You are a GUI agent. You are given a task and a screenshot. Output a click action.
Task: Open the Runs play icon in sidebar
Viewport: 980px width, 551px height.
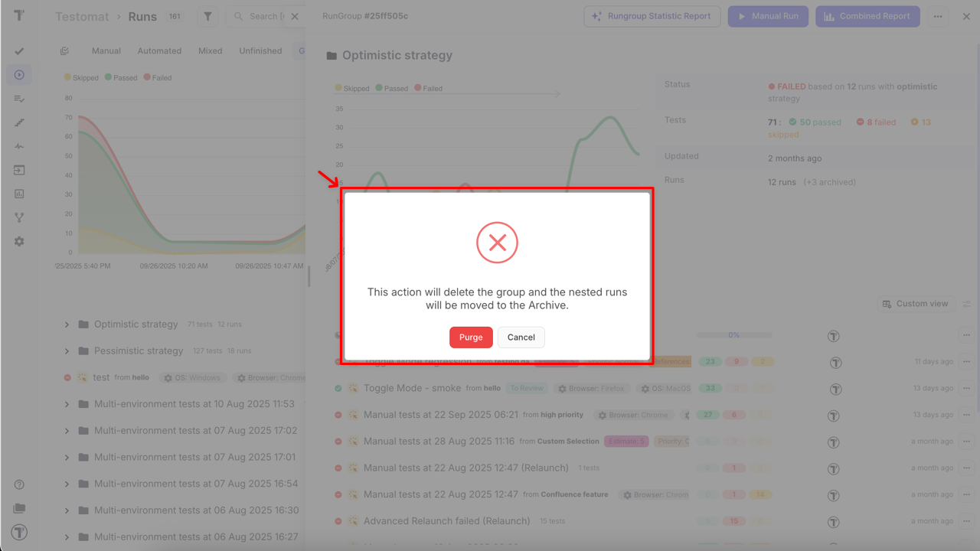pyautogui.click(x=19, y=75)
